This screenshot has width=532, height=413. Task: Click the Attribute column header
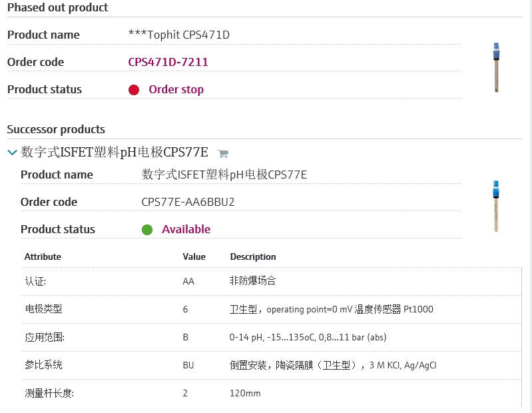[43, 256]
